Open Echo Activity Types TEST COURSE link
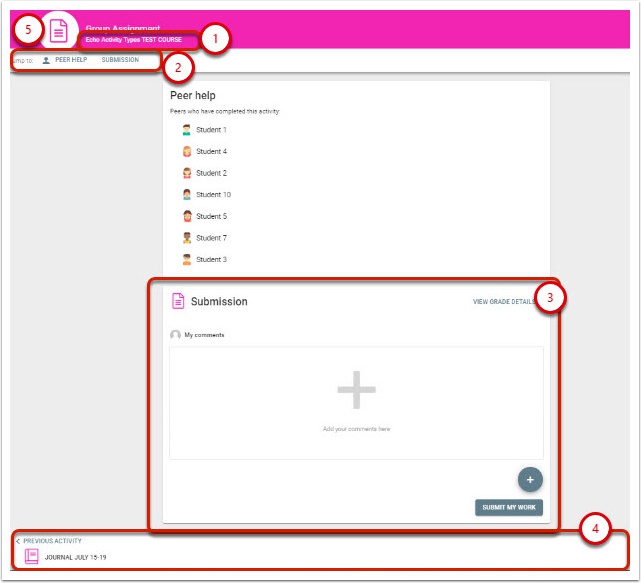Screen dimensions: 641x583 click(134, 40)
